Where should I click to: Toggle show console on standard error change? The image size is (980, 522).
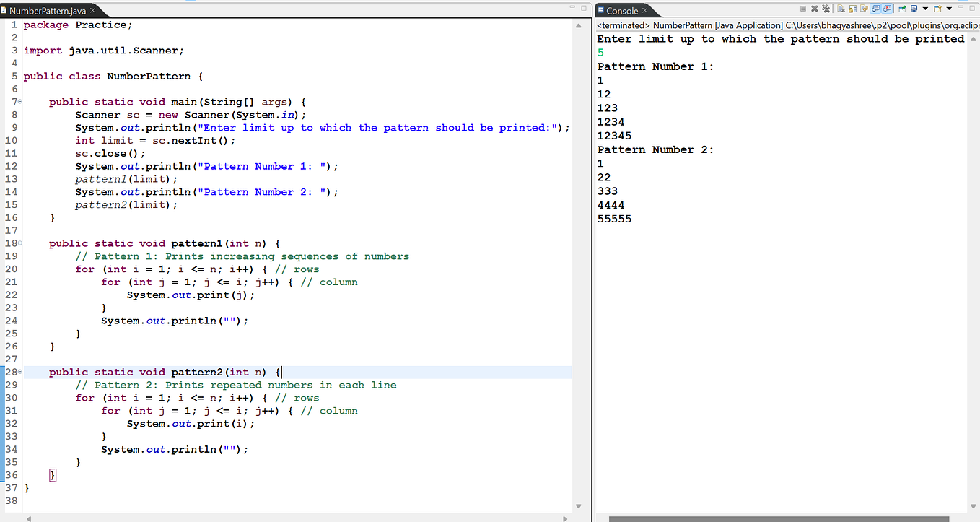pyautogui.click(x=887, y=9)
